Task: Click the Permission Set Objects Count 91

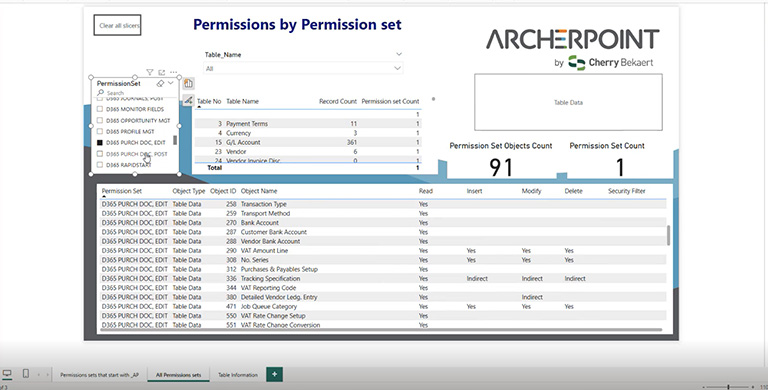Action: (x=501, y=168)
